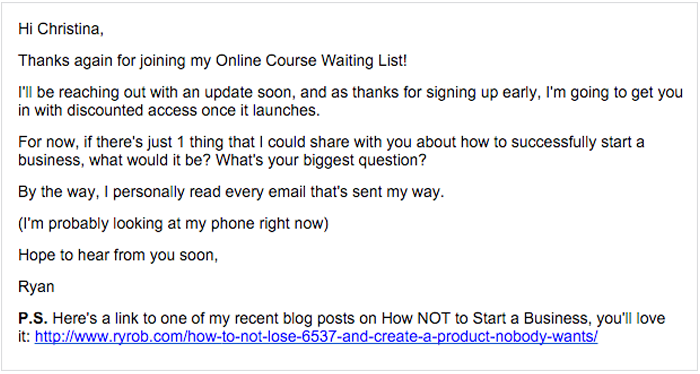Viewport: 700px width, 374px height.
Task: Click the 'Hope to hear from you soon,' line
Action: coord(118,255)
